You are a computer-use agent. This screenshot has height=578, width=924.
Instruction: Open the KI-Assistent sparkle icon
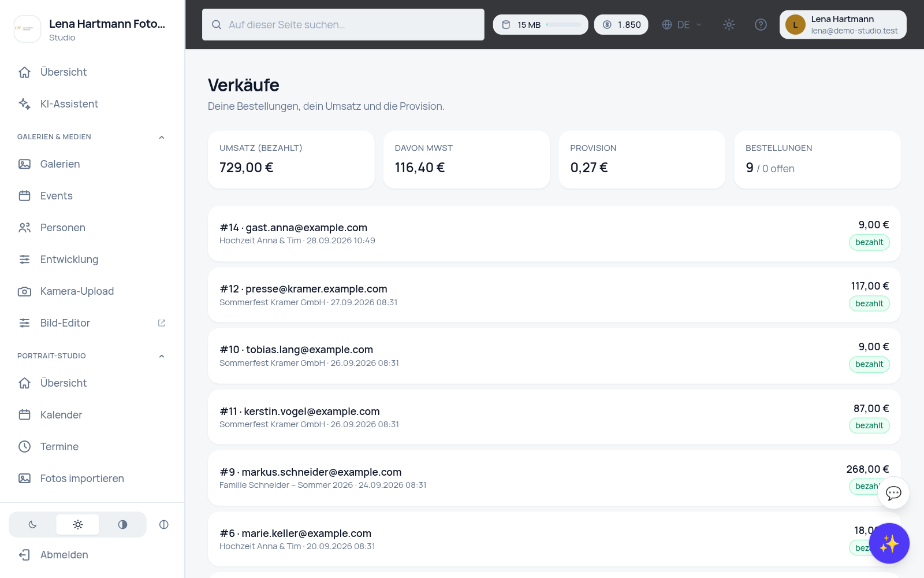click(x=24, y=104)
